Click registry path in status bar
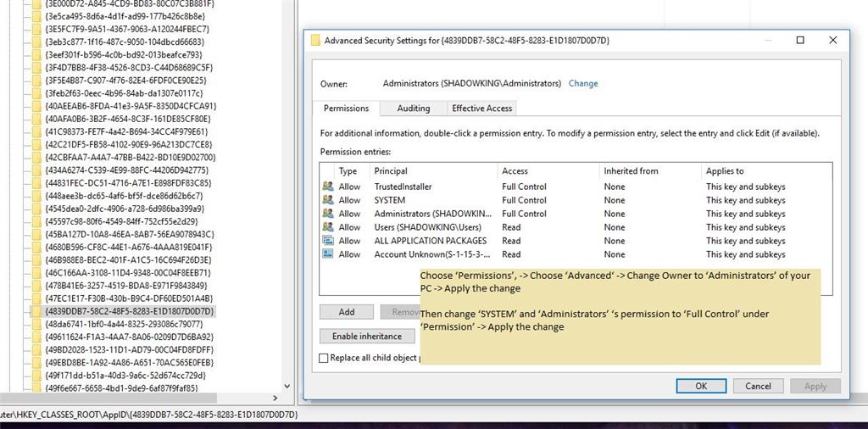 pyautogui.click(x=149, y=415)
